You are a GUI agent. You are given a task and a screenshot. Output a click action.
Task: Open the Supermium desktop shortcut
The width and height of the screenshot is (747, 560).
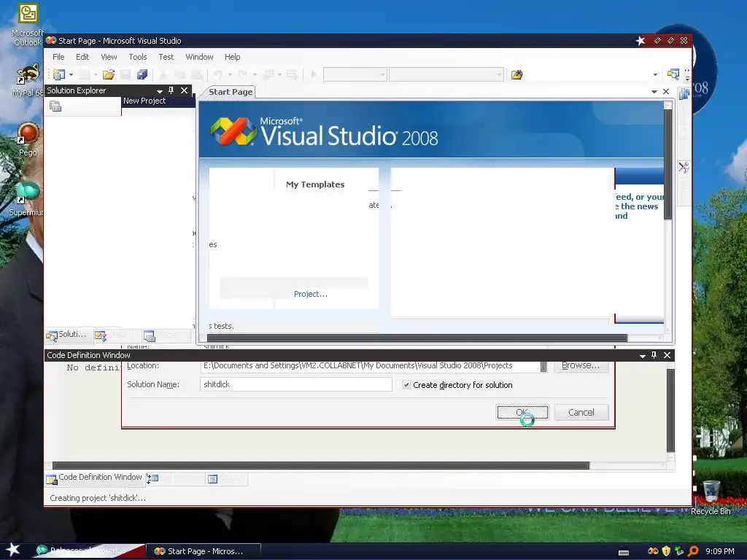pos(27,198)
